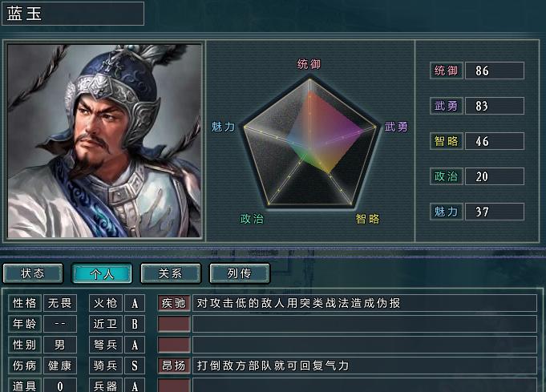Screen dimensions: 546x392
Task: Click the 蓝玉 character portrait
Action: [104, 141]
